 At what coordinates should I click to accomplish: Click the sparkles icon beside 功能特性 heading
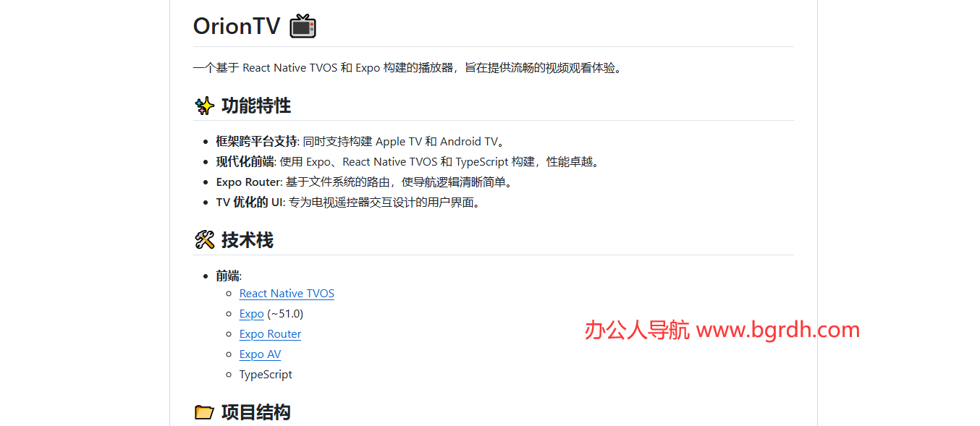click(204, 105)
